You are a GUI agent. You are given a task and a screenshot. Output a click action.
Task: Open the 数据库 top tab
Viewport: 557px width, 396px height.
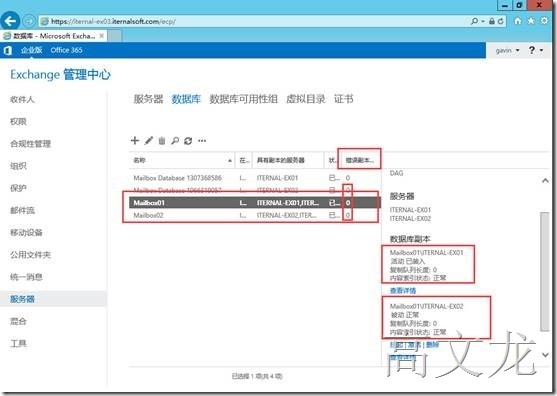coord(186,99)
